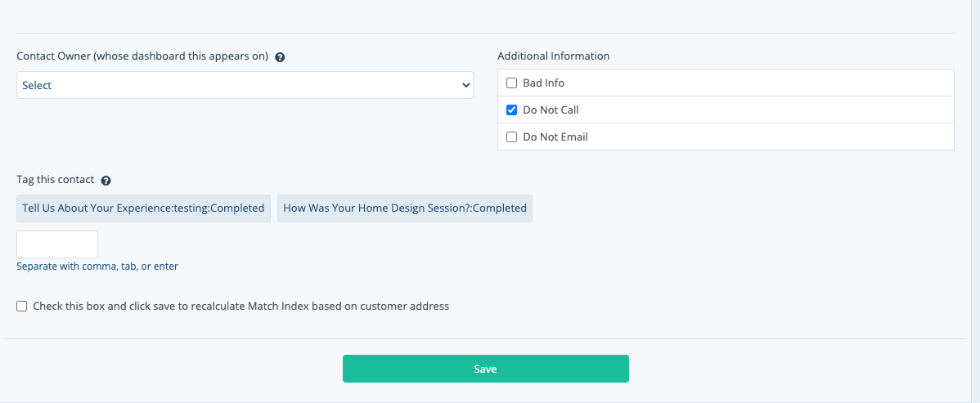Open the Contact Owner Select dropdown
This screenshot has width=980, height=403.
pos(244,85)
